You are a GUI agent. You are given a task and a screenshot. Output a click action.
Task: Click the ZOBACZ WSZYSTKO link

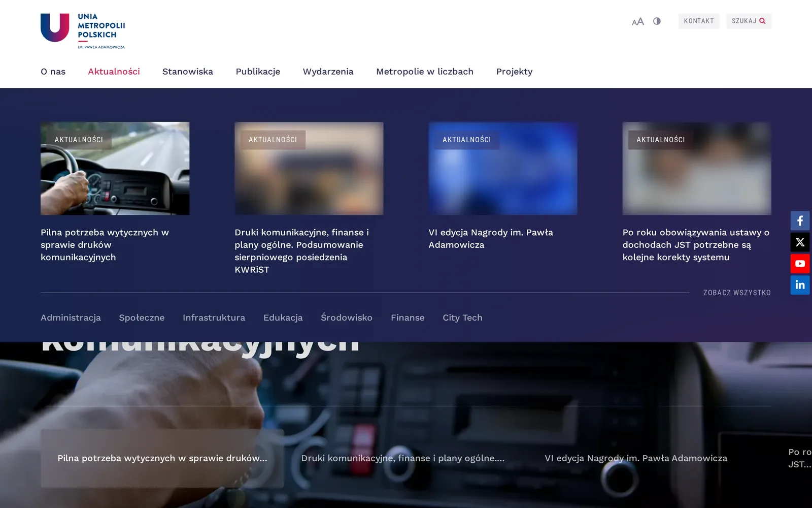pyautogui.click(x=737, y=293)
